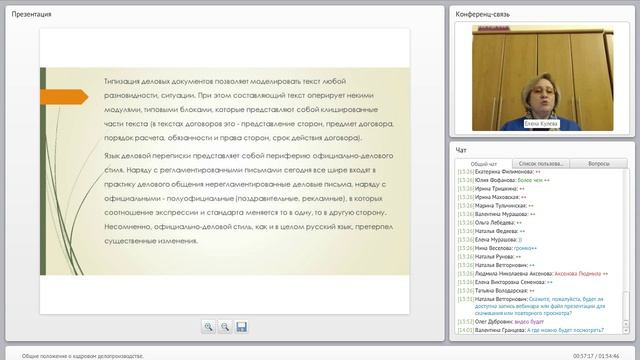The width and height of the screenshot is (640, 360).
Task: Select the Олег Дубровин 'видео будет' message
Action: point(501,322)
